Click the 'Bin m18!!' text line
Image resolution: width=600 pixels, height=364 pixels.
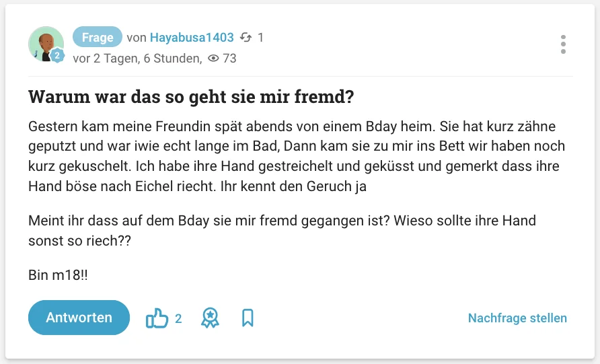pos(59,275)
